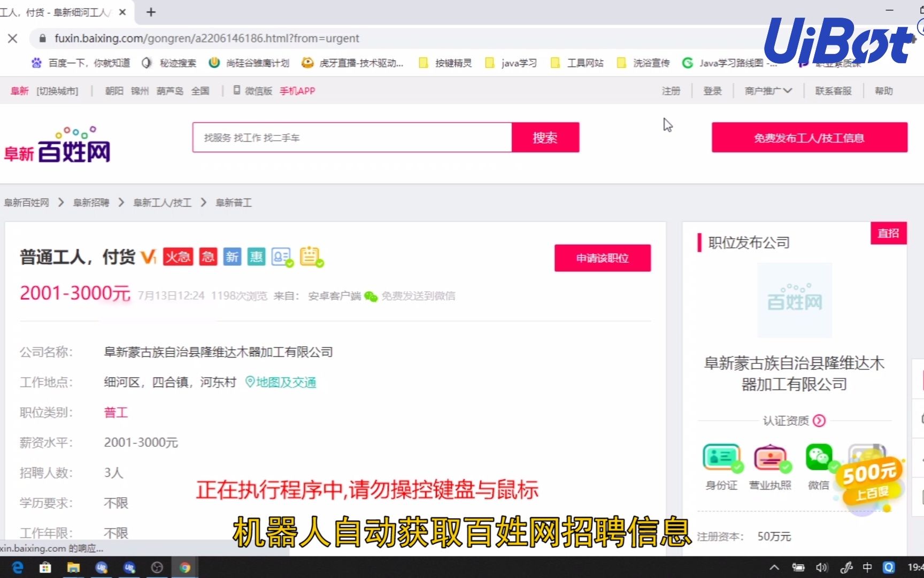Viewport: 924px width, 578px height.
Task: Click 注册 in the top bar
Action: (671, 91)
